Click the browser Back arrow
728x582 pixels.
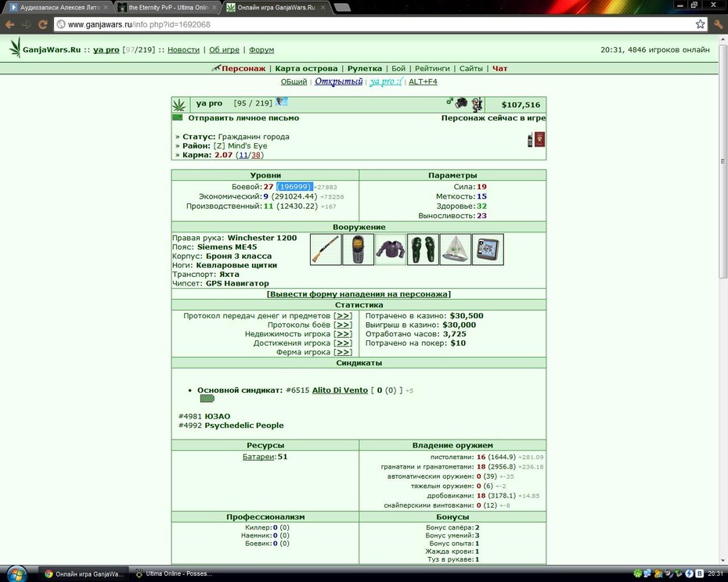coord(10,24)
